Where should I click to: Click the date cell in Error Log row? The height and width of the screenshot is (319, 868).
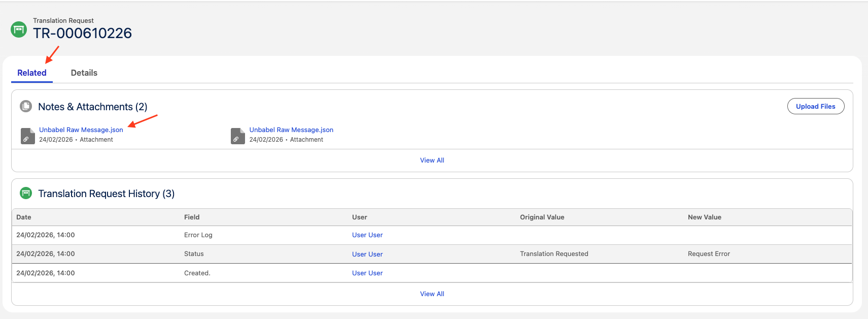tap(46, 235)
